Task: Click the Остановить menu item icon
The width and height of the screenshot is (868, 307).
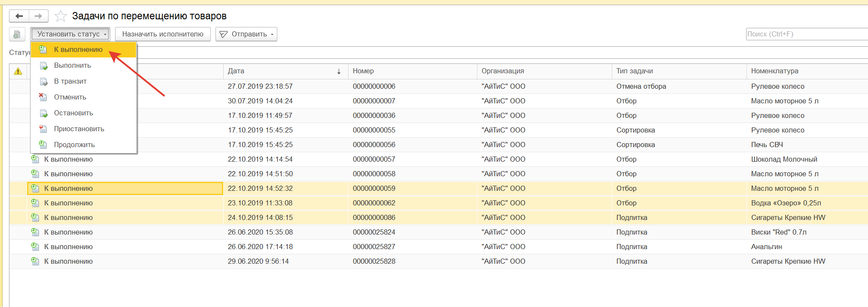Action: click(43, 113)
